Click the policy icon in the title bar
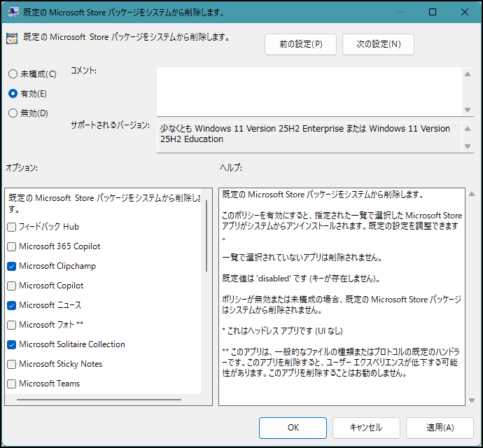 12,12
